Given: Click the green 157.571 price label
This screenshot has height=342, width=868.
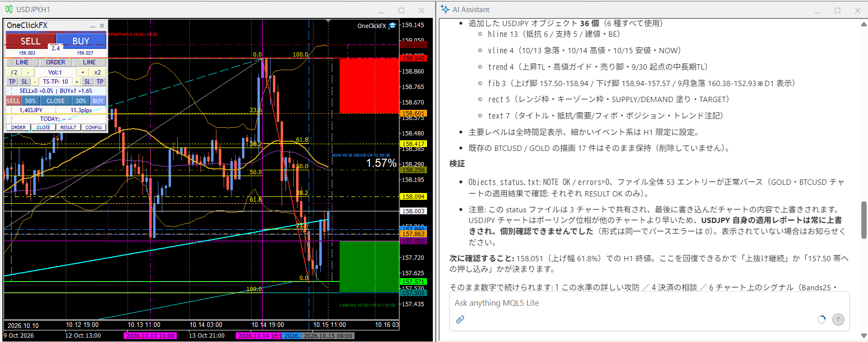Looking at the screenshot, I should pos(413,282).
